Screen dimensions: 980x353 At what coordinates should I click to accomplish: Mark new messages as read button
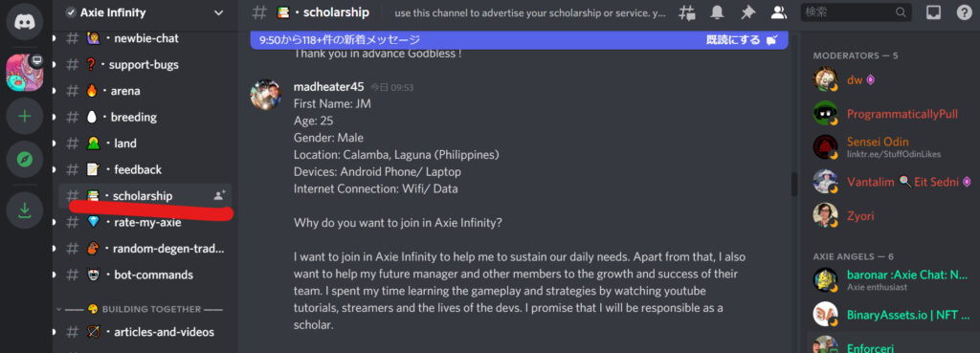pos(742,40)
